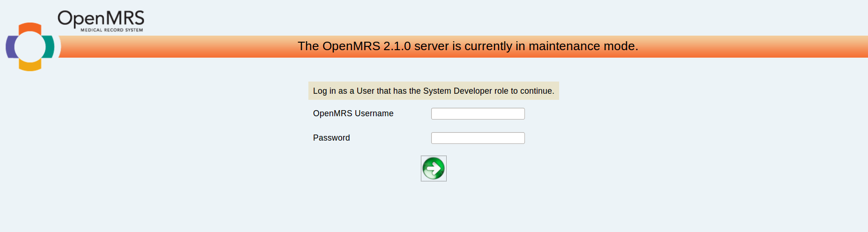This screenshot has height=232, width=868.
Task: Click the OpenMRS logo at top left
Action: [75, 40]
